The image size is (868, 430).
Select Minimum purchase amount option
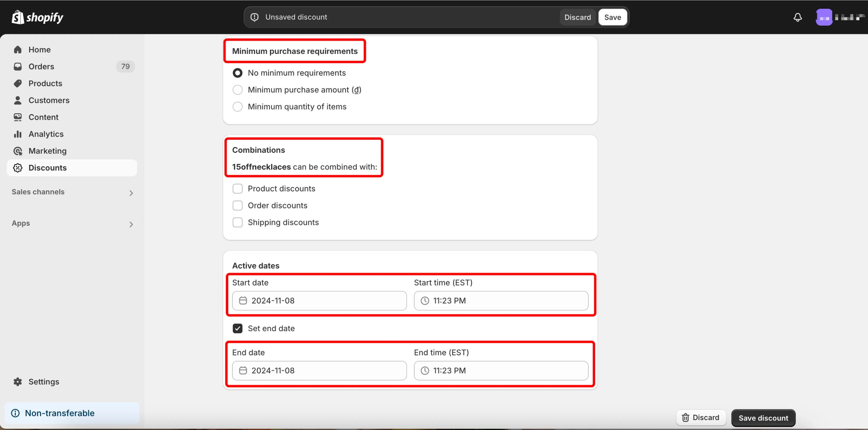[x=237, y=90]
